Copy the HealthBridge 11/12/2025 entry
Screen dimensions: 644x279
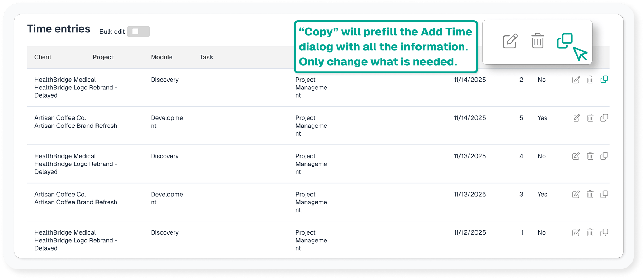point(604,233)
